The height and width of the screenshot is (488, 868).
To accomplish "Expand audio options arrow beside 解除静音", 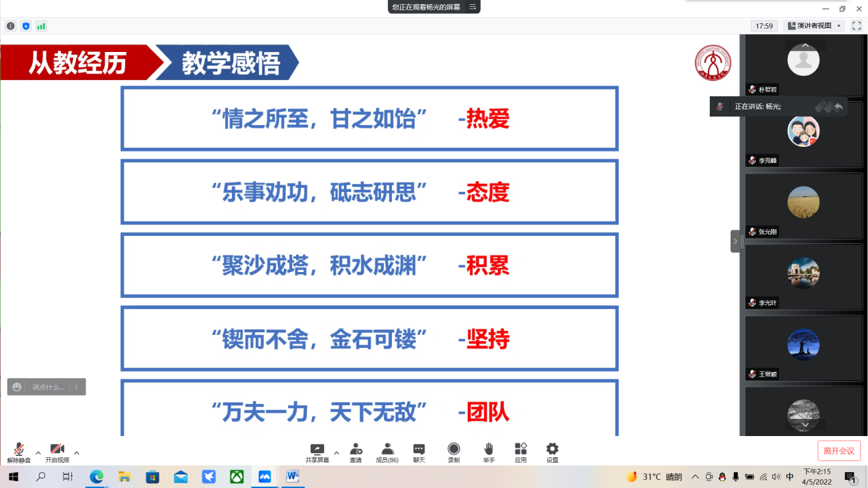I will tap(38, 452).
